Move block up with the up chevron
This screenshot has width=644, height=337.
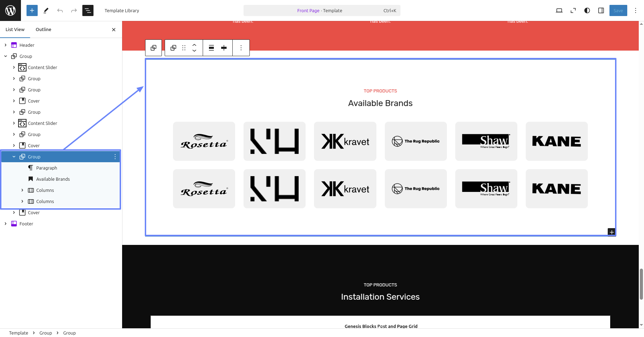[x=194, y=45]
